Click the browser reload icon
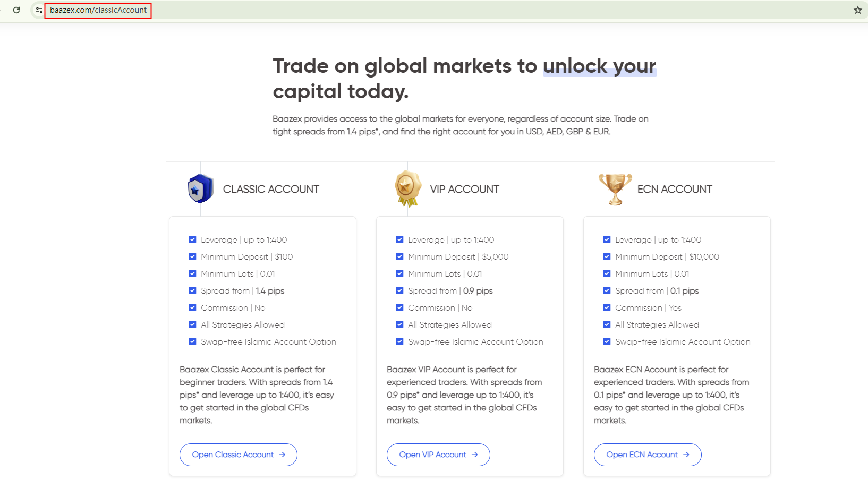The width and height of the screenshot is (868, 497). pos(16,10)
